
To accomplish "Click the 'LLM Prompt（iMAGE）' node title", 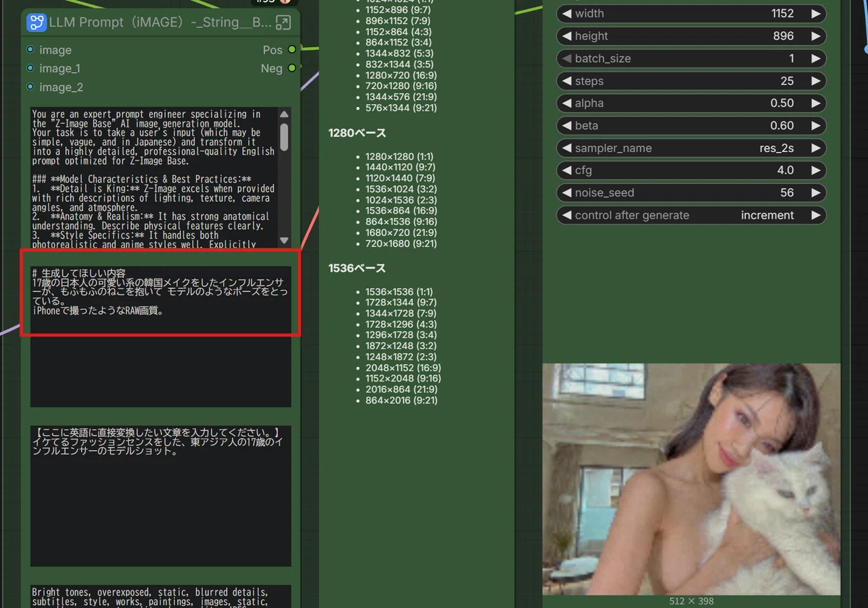I will pos(160,22).
